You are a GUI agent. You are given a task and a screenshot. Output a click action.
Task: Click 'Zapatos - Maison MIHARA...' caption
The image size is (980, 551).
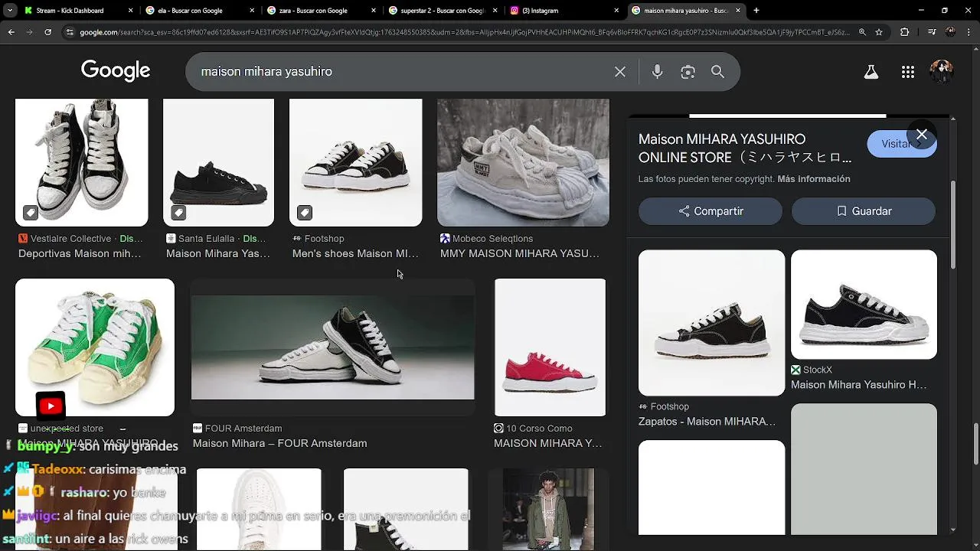click(x=707, y=422)
